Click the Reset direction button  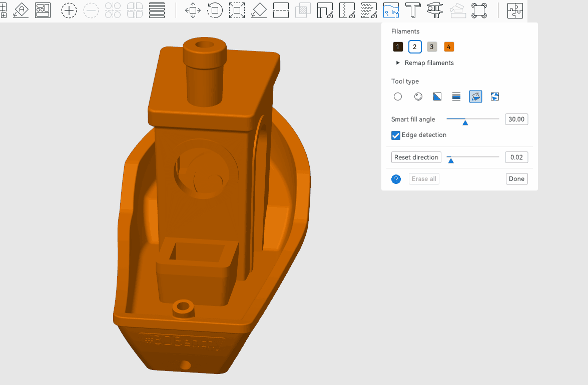tap(416, 157)
